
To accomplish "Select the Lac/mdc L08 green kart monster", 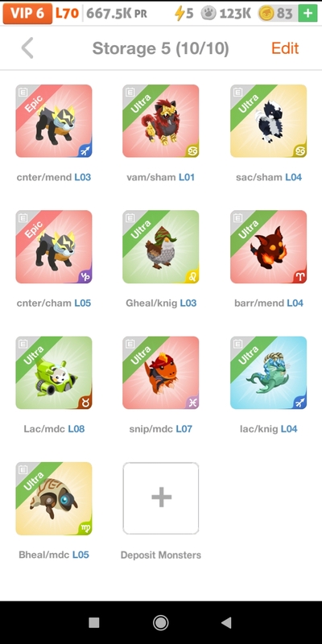I will (54, 373).
